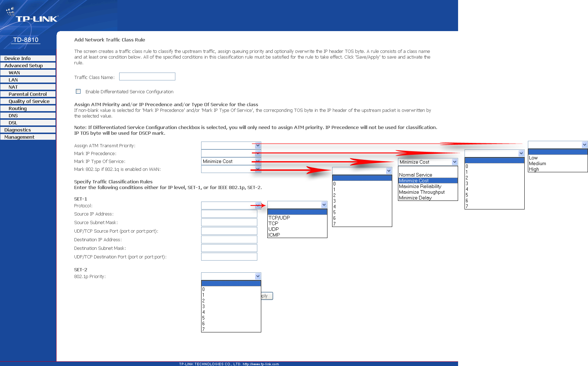Open the DNS menu item
The height and width of the screenshot is (366, 588).
[28, 115]
